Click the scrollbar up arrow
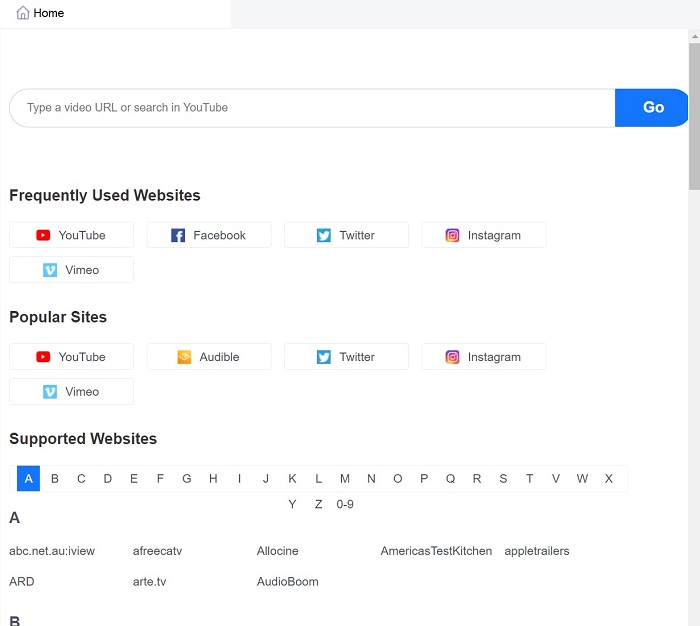This screenshot has width=700, height=626. point(694,36)
